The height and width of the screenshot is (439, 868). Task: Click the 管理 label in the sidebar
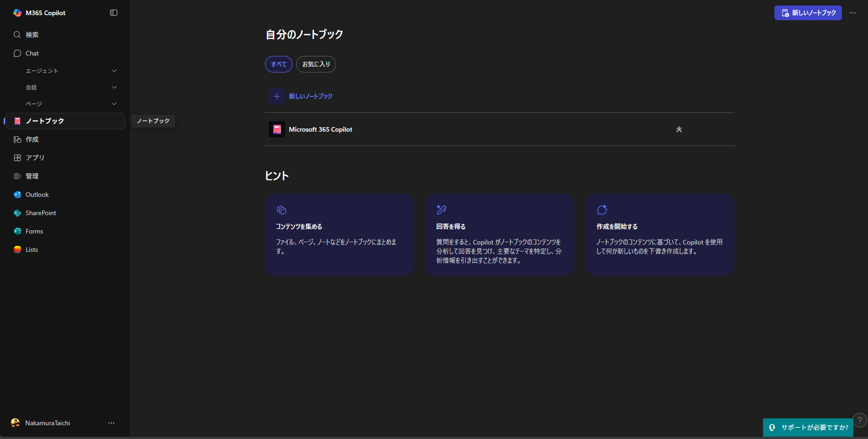click(x=32, y=176)
